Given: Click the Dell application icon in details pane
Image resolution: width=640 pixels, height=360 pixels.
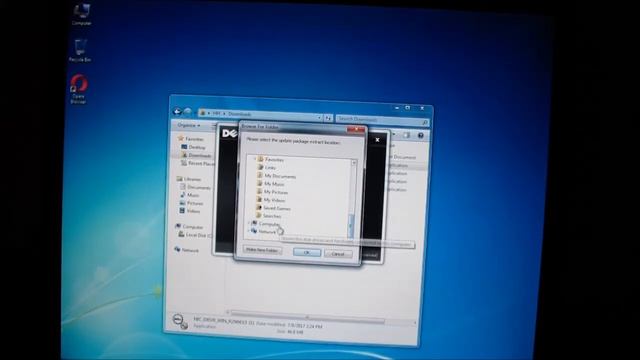Looking at the screenshot, I should [180, 321].
